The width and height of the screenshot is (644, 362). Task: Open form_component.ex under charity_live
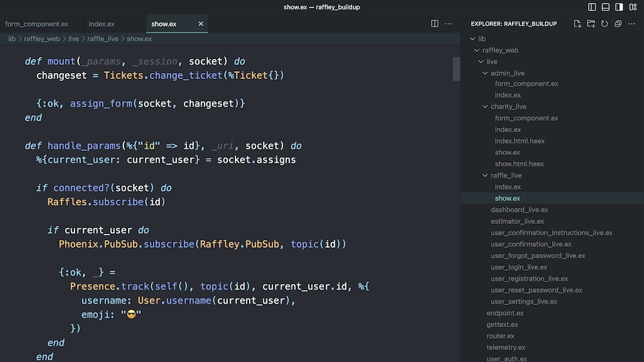pyautogui.click(x=526, y=118)
